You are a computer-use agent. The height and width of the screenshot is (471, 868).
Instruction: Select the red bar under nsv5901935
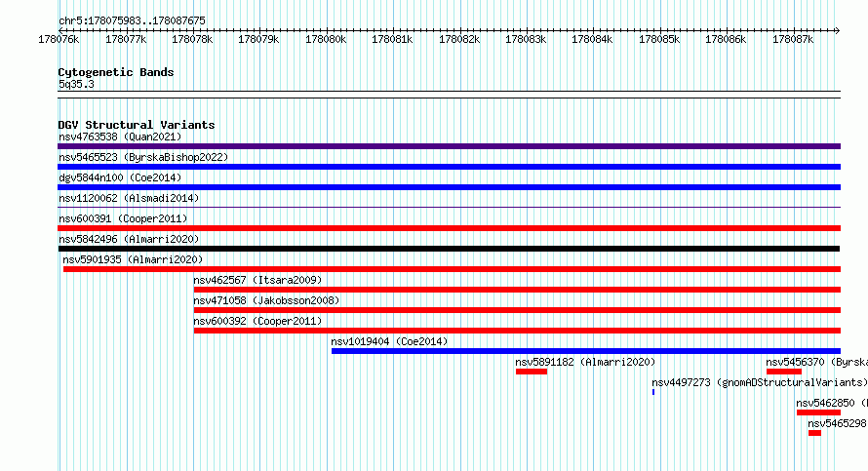(452, 269)
